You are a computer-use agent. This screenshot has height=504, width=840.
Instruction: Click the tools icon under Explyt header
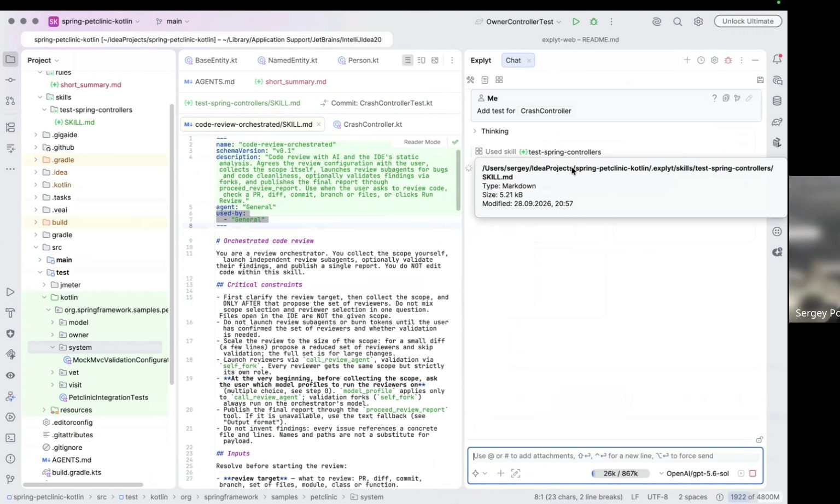click(470, 80)
